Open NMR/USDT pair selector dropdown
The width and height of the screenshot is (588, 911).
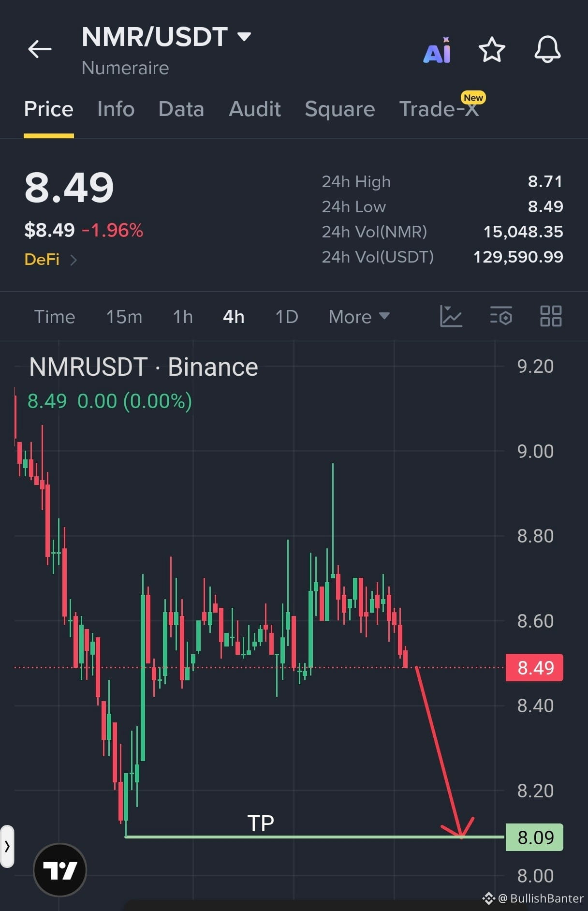tap(166, 37)
